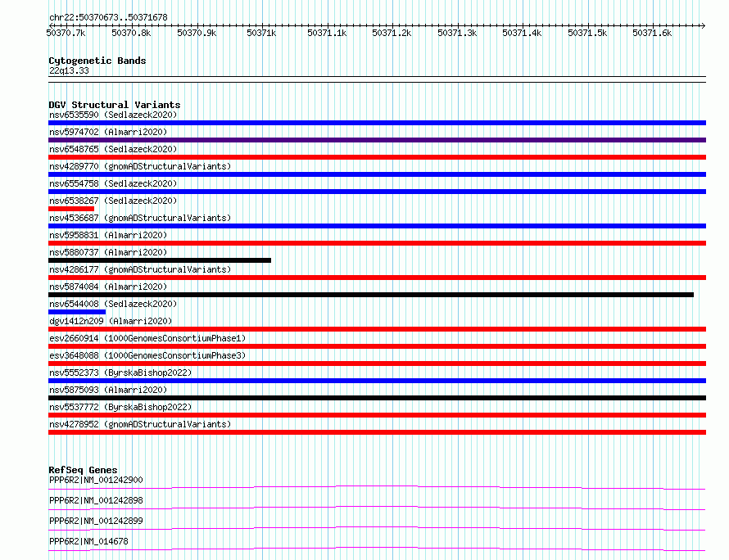729x560 pixels.
Task: Click the right arrowhead of the ruler
Action: 704,25
